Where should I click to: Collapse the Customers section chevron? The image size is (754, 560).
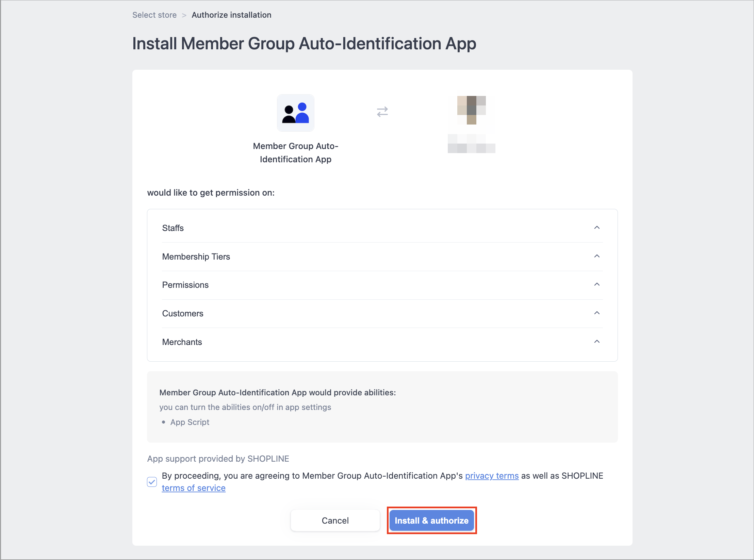coord(597,313)
